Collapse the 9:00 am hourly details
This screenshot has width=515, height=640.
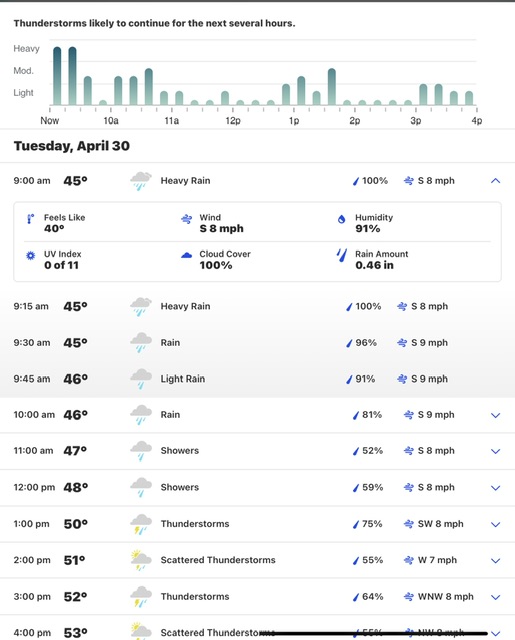[495, 181]
